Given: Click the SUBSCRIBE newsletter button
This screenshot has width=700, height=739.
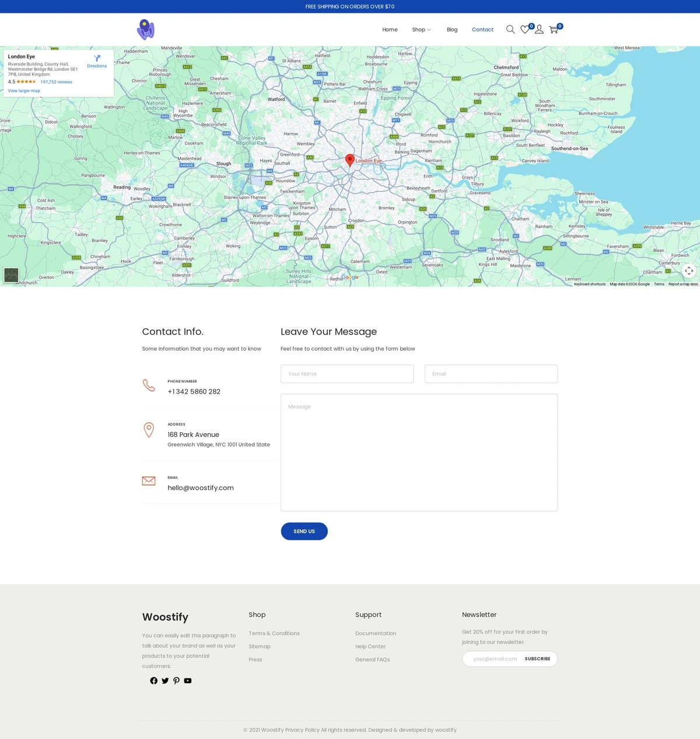Looking at the screenshot, I should [x=537, y=659].
